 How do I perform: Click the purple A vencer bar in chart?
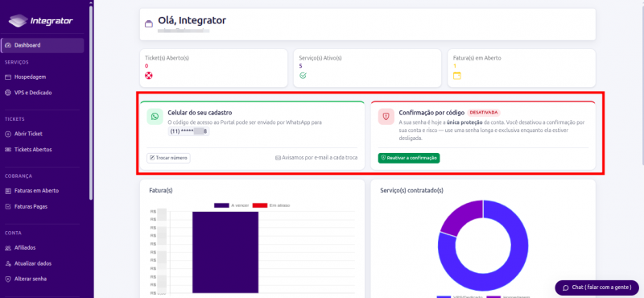coord(225,252)
